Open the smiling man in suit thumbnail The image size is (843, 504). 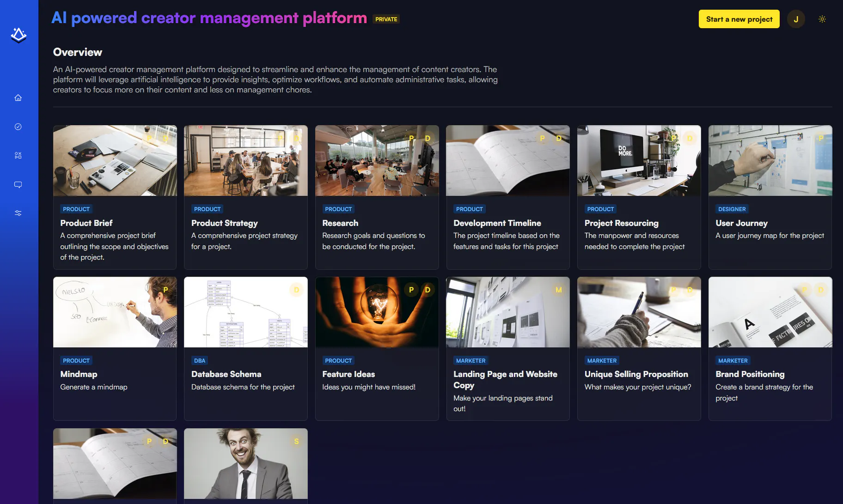(x=246, y=464)
